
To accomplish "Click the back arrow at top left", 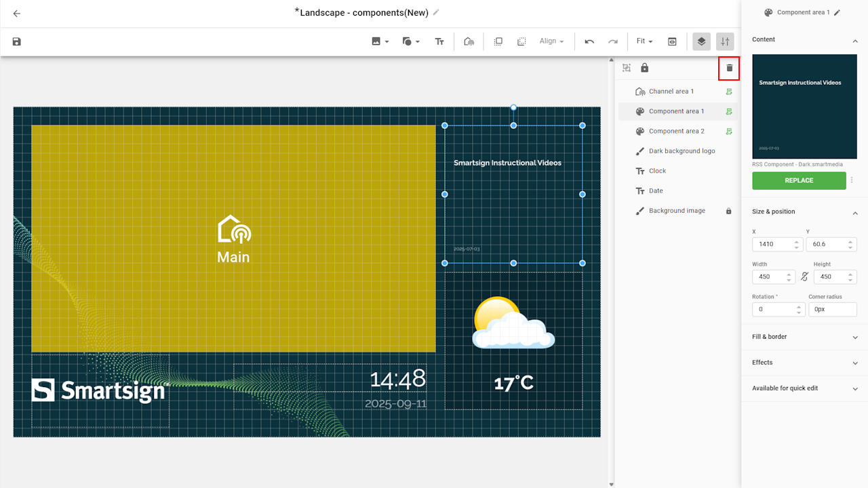I will [x=17, y=14].
